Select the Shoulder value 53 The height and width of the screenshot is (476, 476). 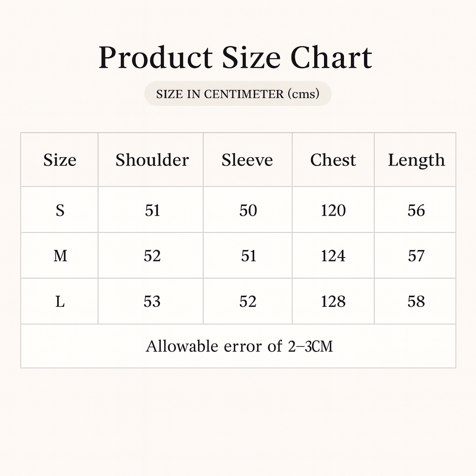point(152,302)
